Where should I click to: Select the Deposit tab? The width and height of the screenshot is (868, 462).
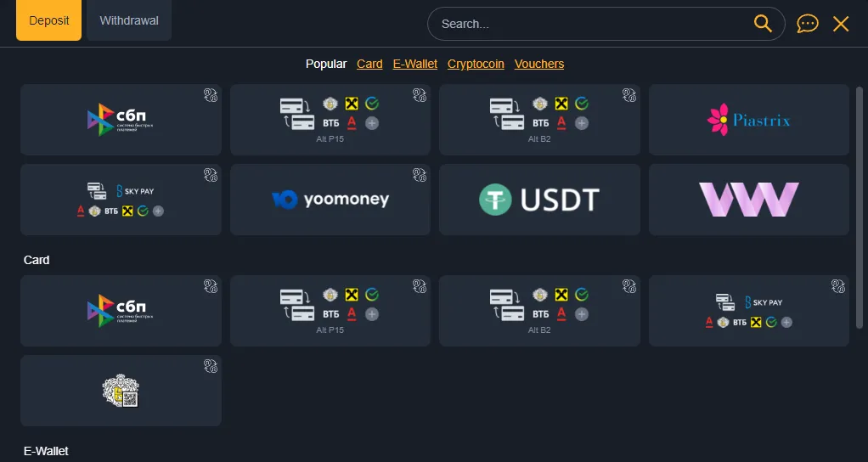point(48,20)
